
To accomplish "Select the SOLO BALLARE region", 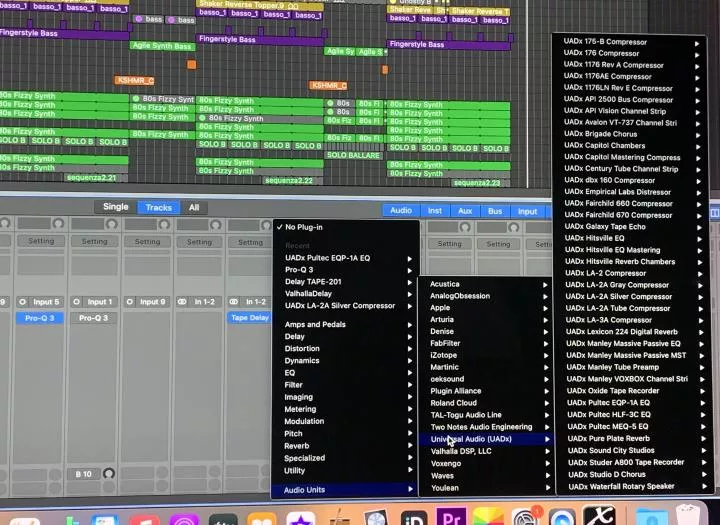I will coord(353,155).
